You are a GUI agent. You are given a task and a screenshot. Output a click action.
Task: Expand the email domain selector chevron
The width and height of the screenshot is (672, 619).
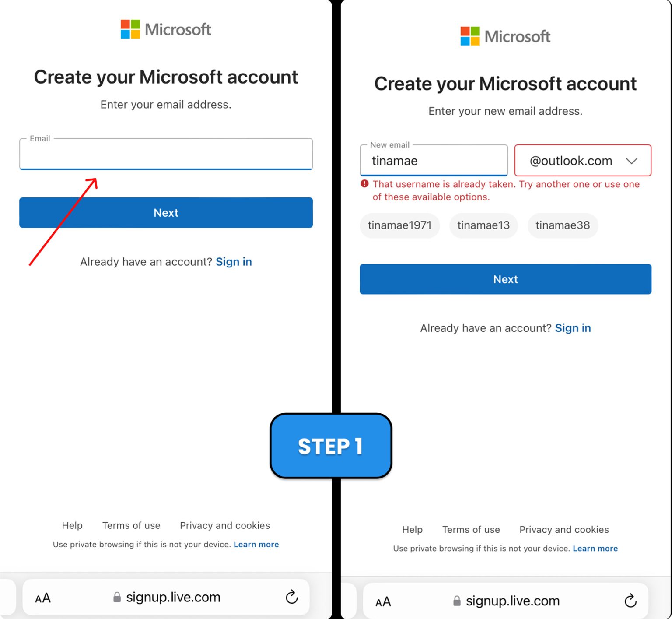631,161
